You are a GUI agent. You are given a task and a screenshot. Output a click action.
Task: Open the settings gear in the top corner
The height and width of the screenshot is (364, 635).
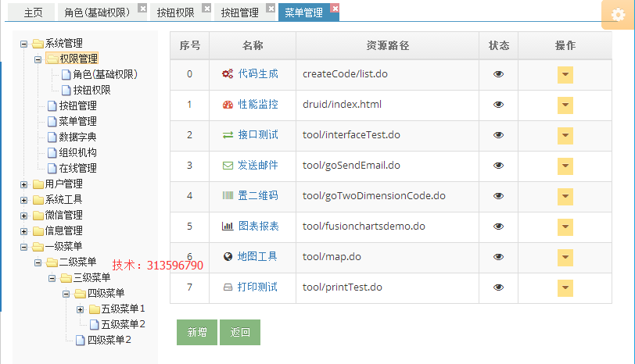[x=618, y=15]
